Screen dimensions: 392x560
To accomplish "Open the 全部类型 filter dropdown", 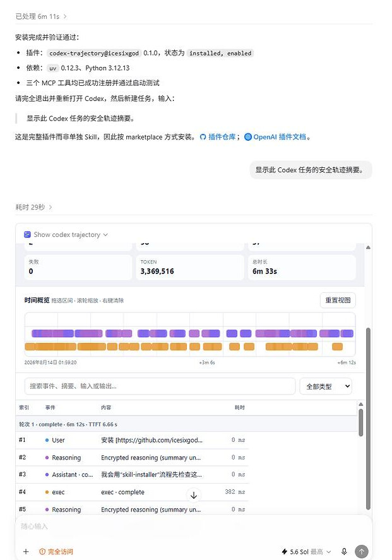I will [326, 386].
